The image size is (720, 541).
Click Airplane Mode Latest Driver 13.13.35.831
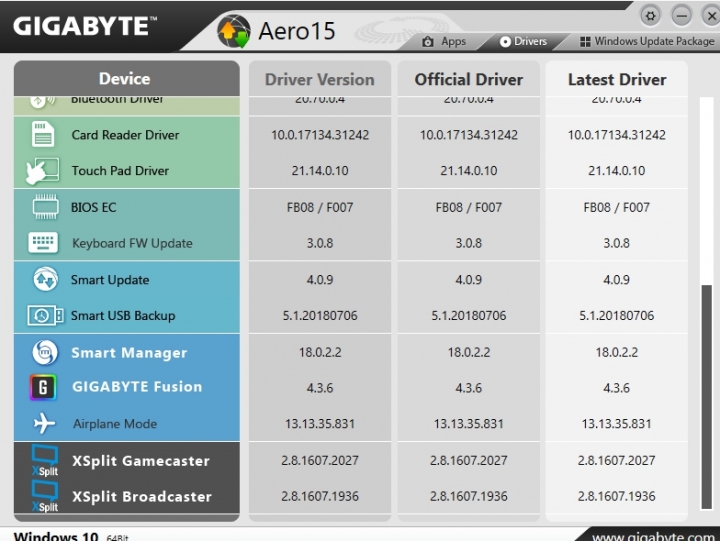616,424
